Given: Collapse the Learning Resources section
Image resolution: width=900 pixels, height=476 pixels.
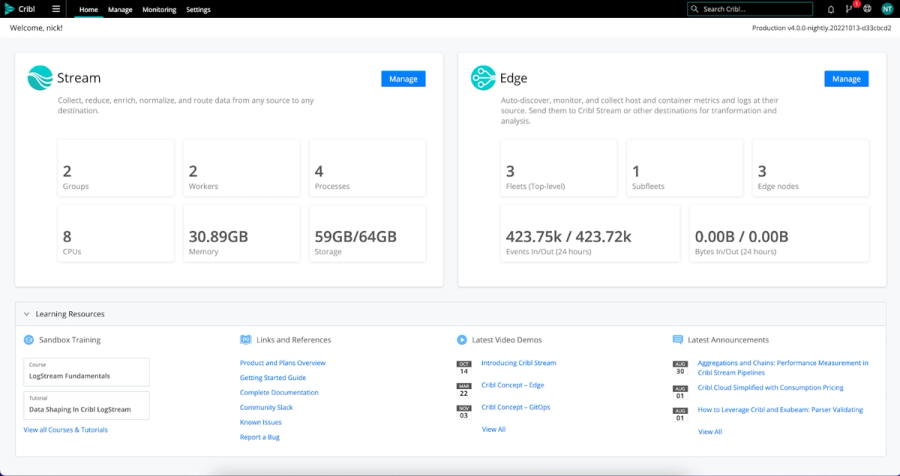Looking at the screenshot, I should (x=26, y=314).
